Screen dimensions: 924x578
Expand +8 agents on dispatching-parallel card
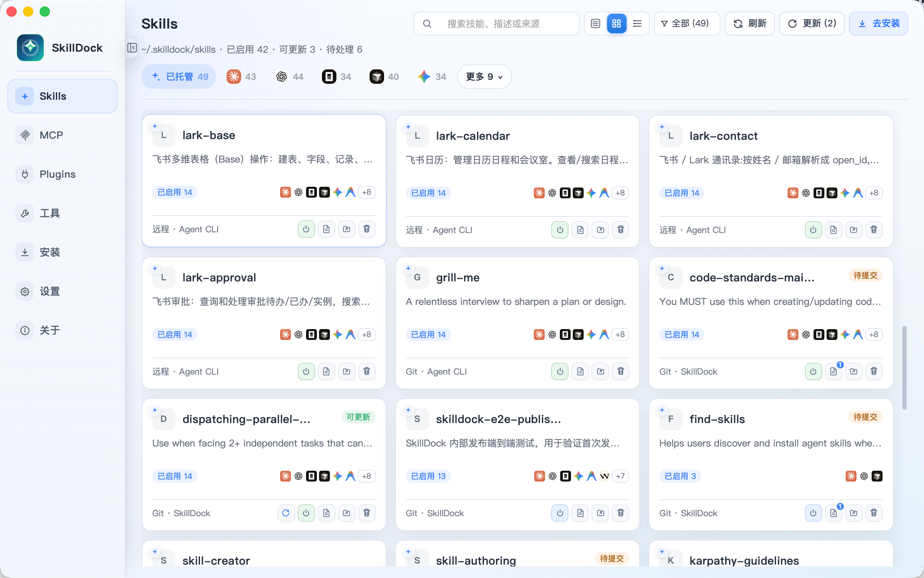click(x=367, y=476)
